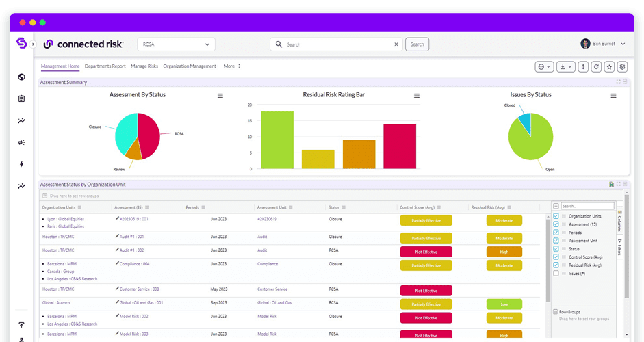Expand the left sidebar chevron

point(33,44)
